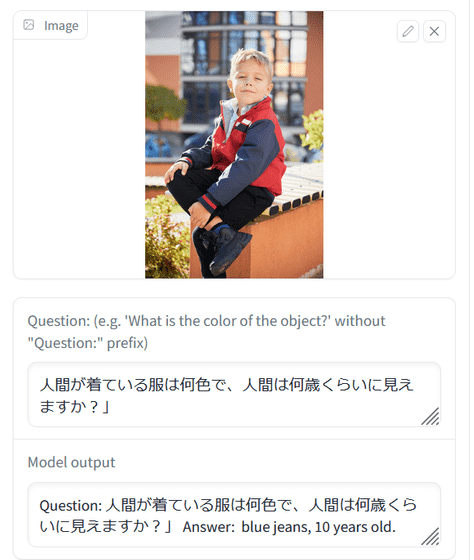Remove the uploaded image with X icon
This screenshot has height=560, width=474.
click(x=434, y=31)
